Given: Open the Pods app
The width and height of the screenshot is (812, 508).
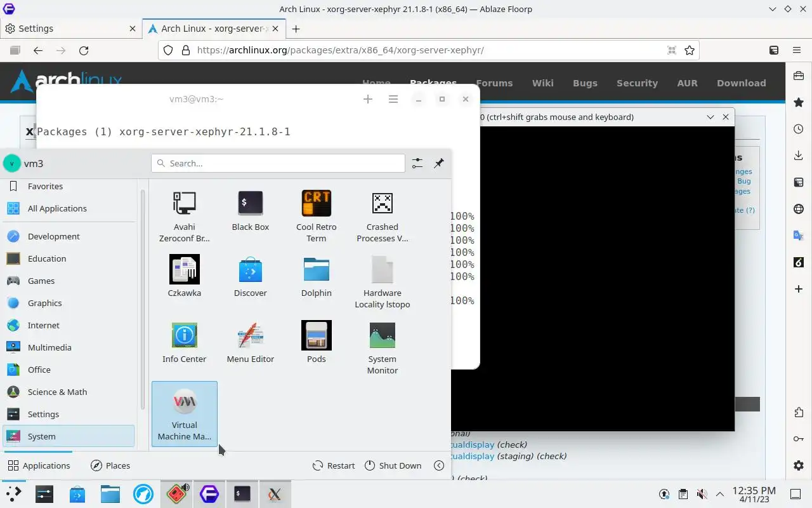Looking at the screenshot, I should point(316,348).
